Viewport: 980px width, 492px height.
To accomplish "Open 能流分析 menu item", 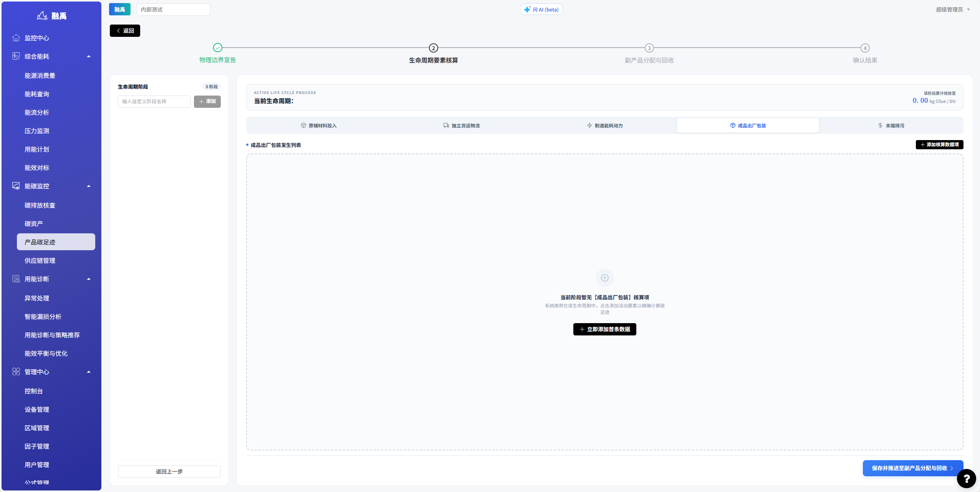I will click(56, 112).
